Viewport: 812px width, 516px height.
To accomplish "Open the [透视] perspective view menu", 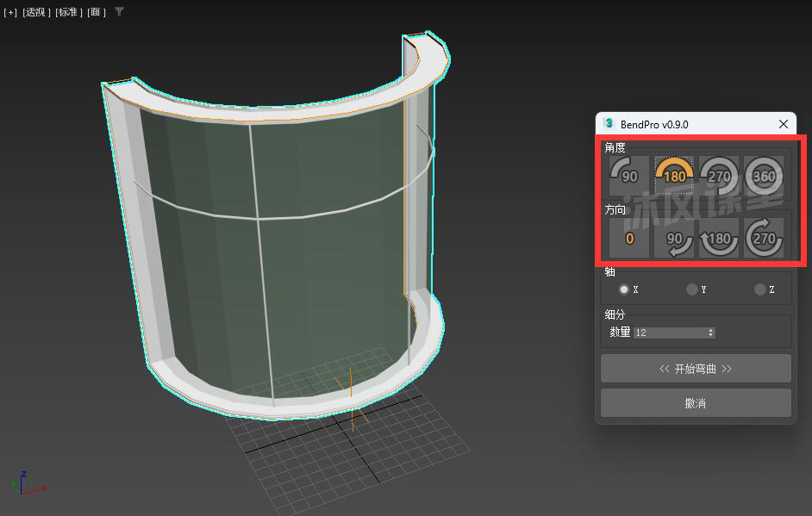I will pos(34,12).
